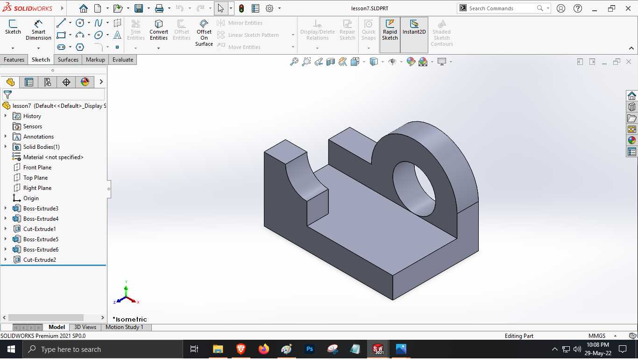Click the Edit Appearance icon

click(x=411, y=62)
